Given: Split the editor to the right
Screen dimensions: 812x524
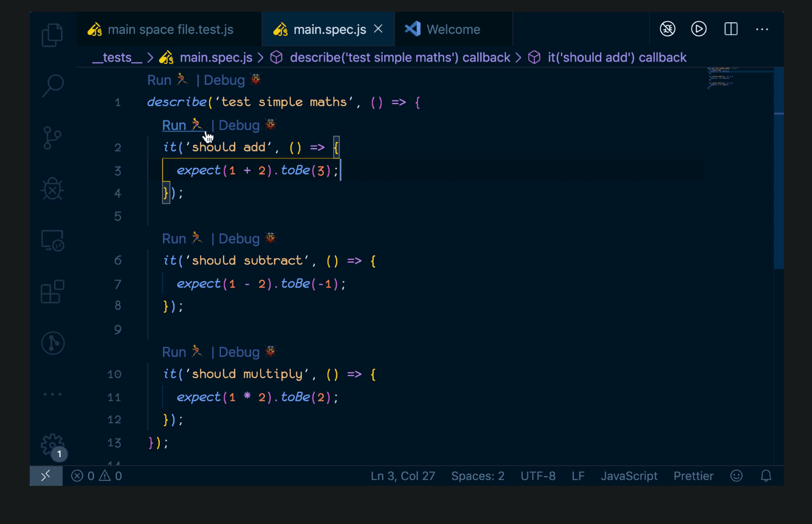Looking at the screenshot, I should (731, 29).
